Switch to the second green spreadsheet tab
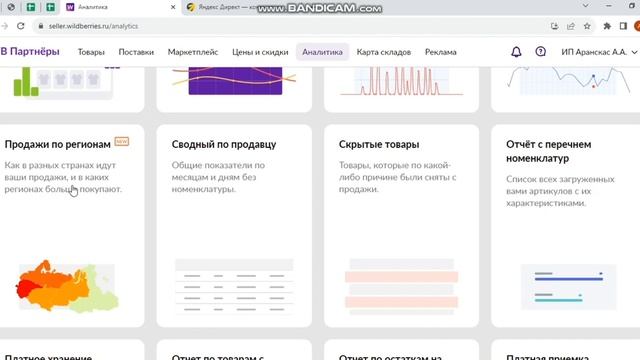Image resolution: width=640 pixels, height=360 pixels. click(x=50, y=7)
